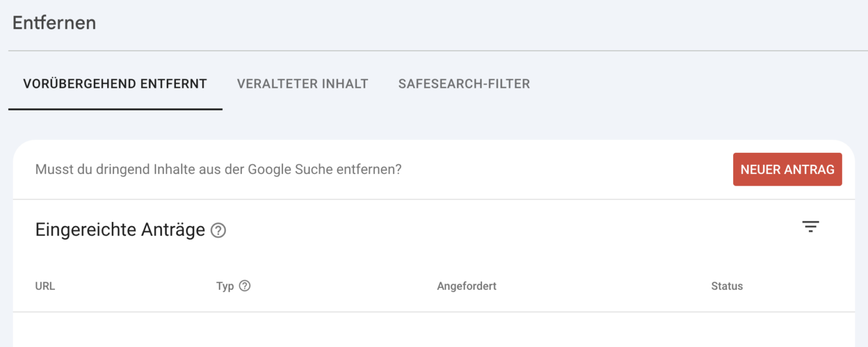
Task: Click the Entfernen page title
Action: (x=54, y=23)
